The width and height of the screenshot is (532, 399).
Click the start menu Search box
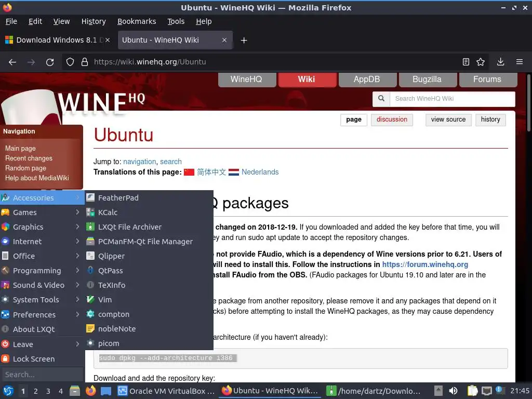[42, 375]
